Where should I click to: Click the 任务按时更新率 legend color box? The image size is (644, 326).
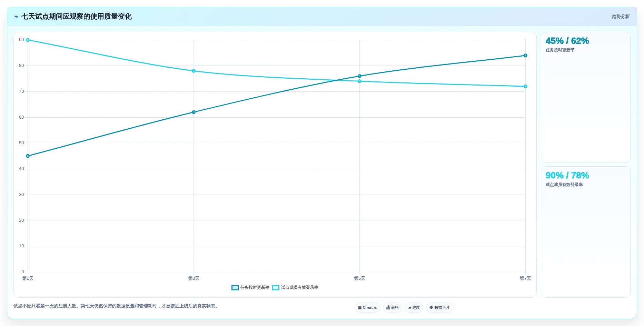[x=235, y=288]
